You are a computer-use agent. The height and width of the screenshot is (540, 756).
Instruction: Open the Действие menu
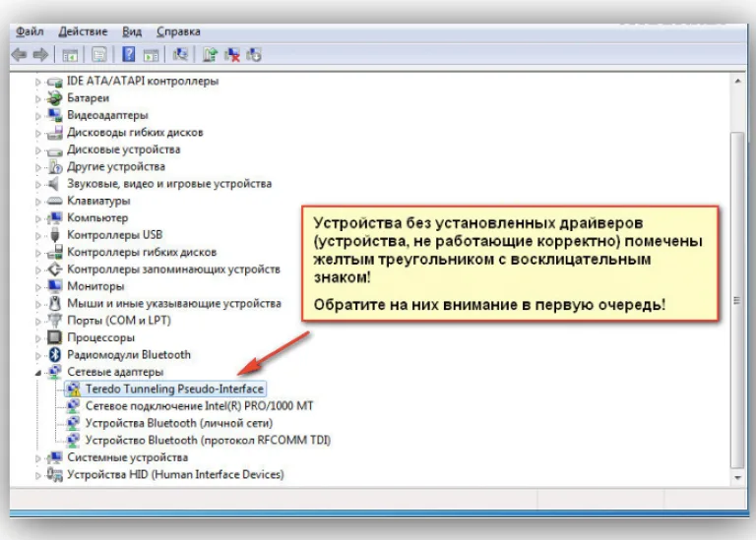click(x=83, y=31)
